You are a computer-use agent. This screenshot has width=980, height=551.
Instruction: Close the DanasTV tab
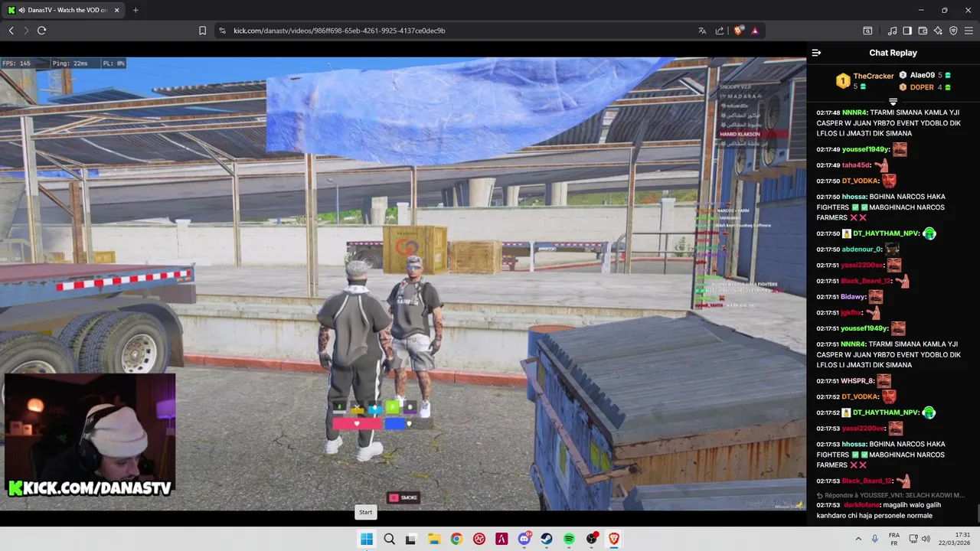(116, 10)
